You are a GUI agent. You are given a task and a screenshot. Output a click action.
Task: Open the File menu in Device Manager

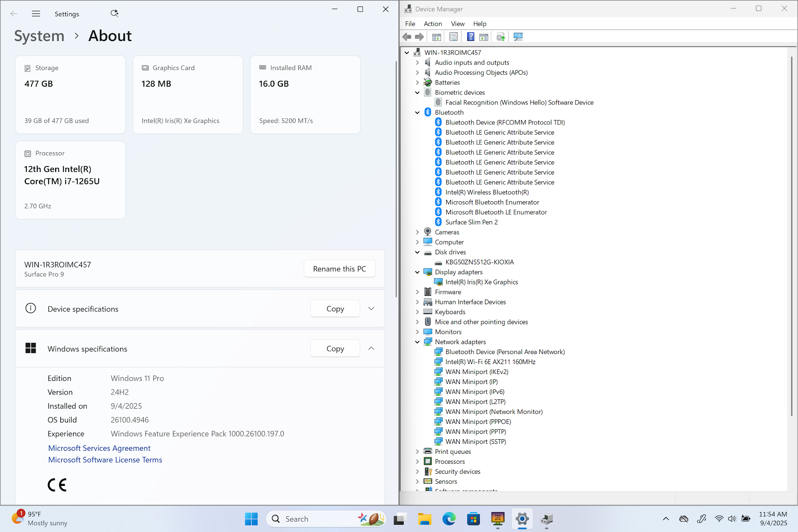point(410,24)
